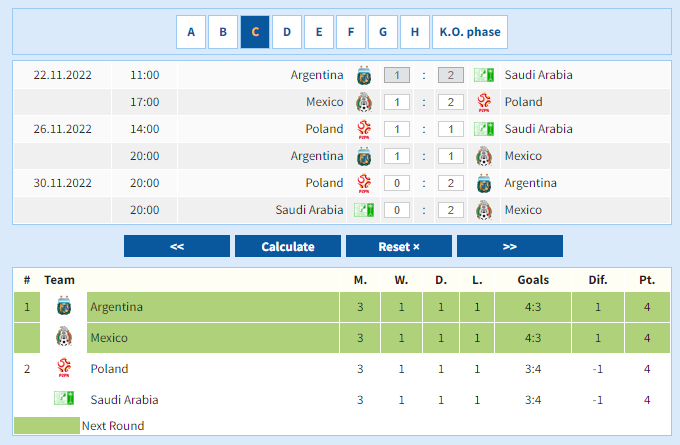Edit Saudi Arabia's score versus Poland
The width and height of the screenshot is (680, 445).
450,129
